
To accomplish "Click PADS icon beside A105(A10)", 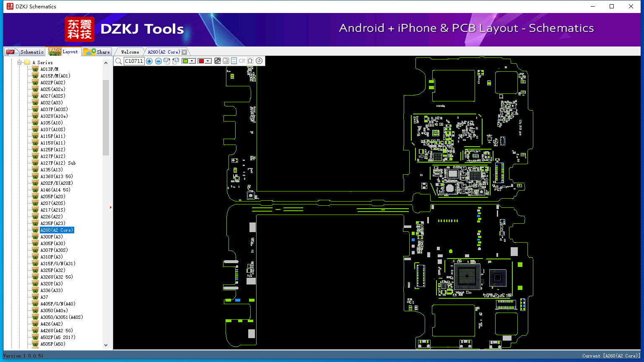I will click(x=35, y=123).
